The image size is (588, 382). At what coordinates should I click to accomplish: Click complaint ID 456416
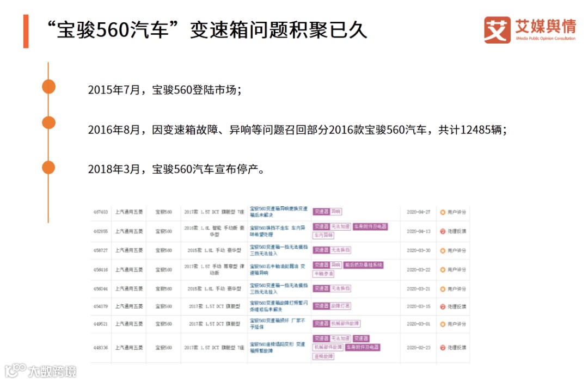click(101, 269)
